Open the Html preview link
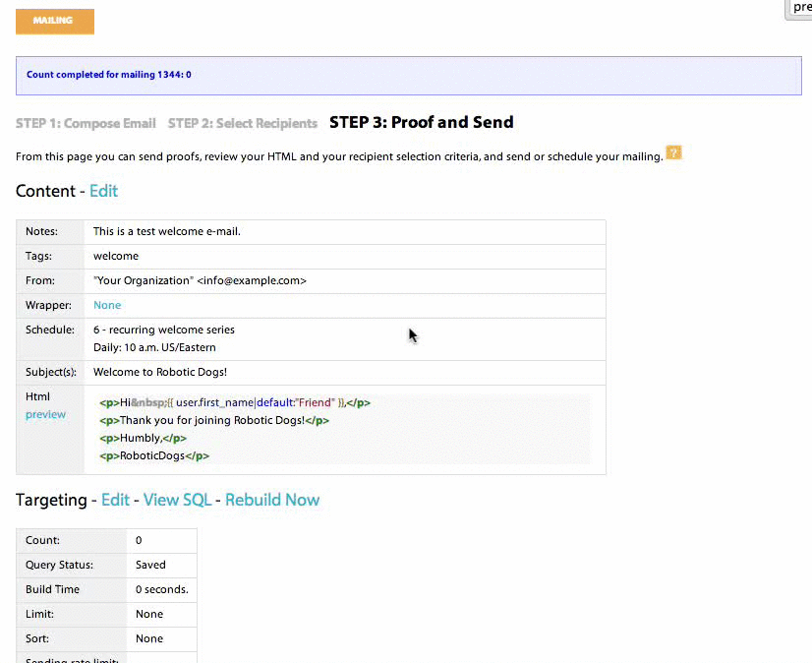Viewport: 812px width, 663px height. pyautogui.click(x=45, y=414)
